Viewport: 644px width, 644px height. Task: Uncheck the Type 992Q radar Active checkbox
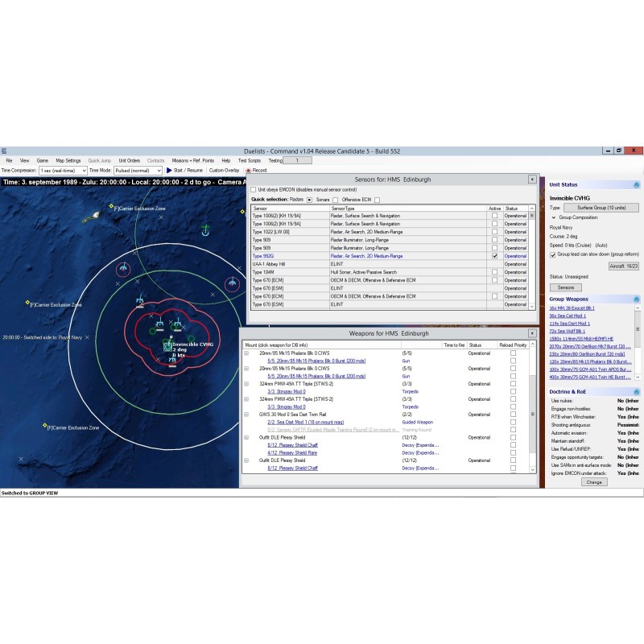coord(494,256)
